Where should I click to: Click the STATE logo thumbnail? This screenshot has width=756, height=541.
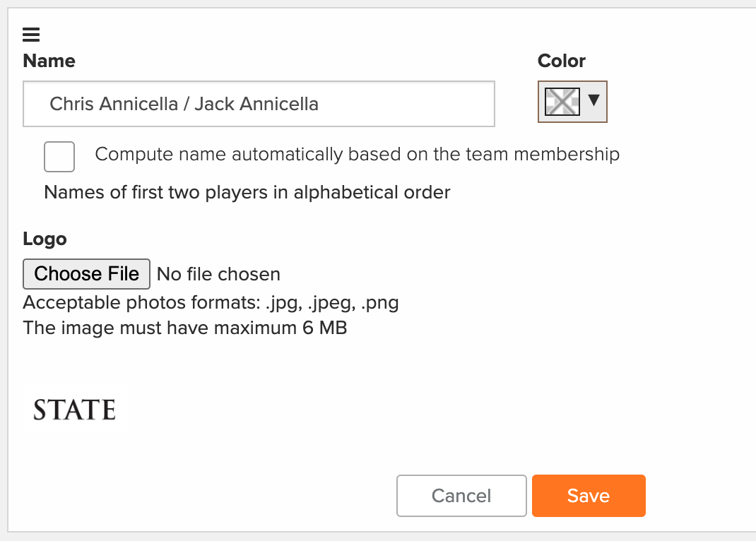(75, 410)
